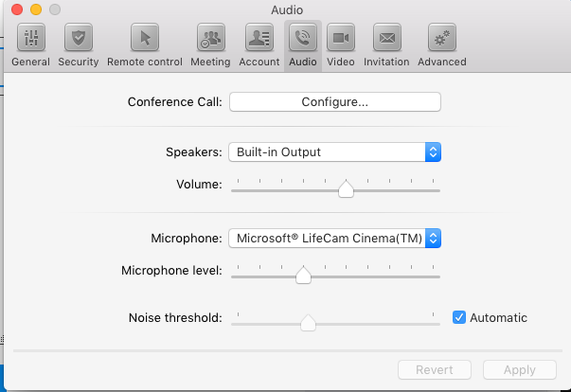Expand the Microphone LifeCam Cinema dropdown
The image size is (571, 392).
334,239
